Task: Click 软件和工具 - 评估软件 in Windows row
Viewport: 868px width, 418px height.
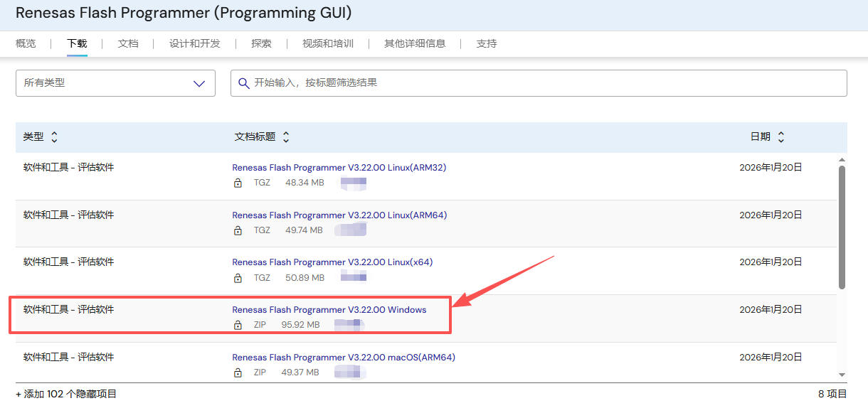Action: (x=68, y=310)
